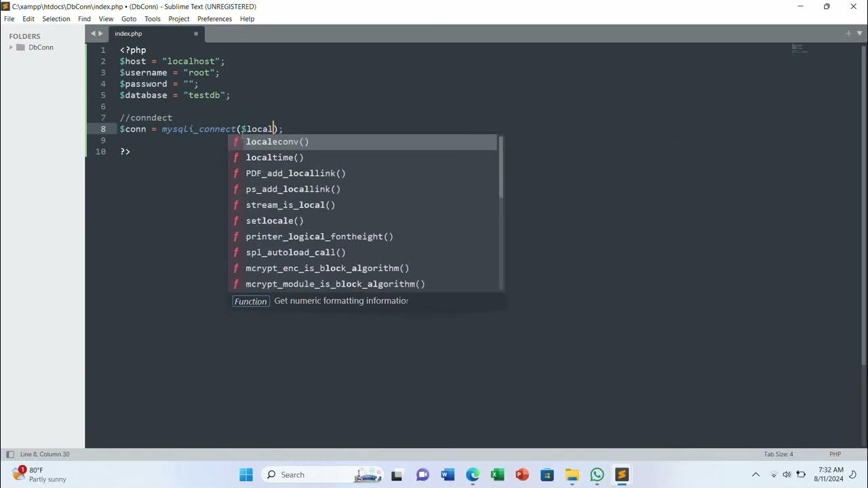Open Excel from taskbar
The width and height of the screenshot is (868, 488).
pyautogui.click(x=497, y=474)
